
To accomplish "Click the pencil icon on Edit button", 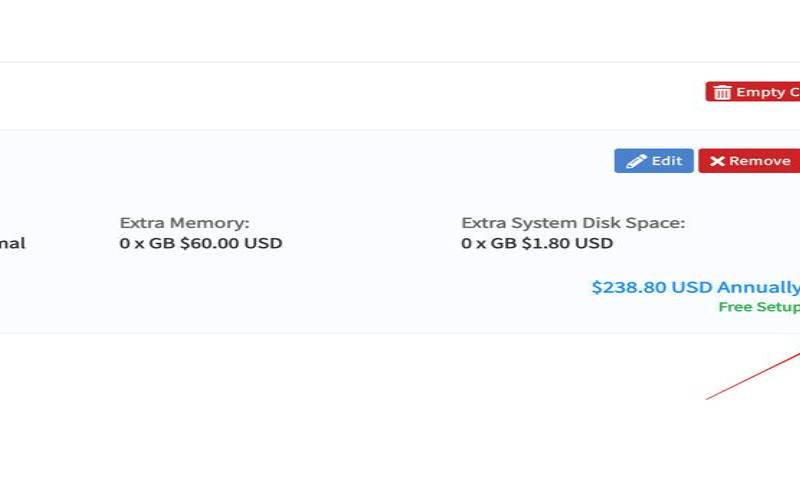I will [636, 161].
